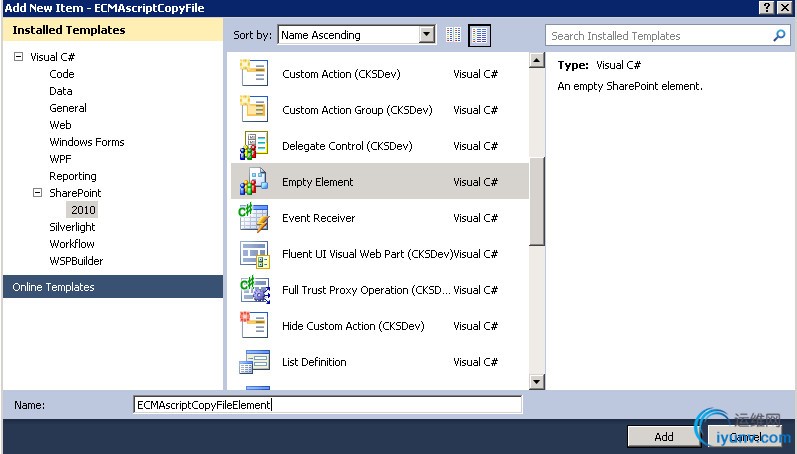Select the List Definition row text

pos(314,362)
